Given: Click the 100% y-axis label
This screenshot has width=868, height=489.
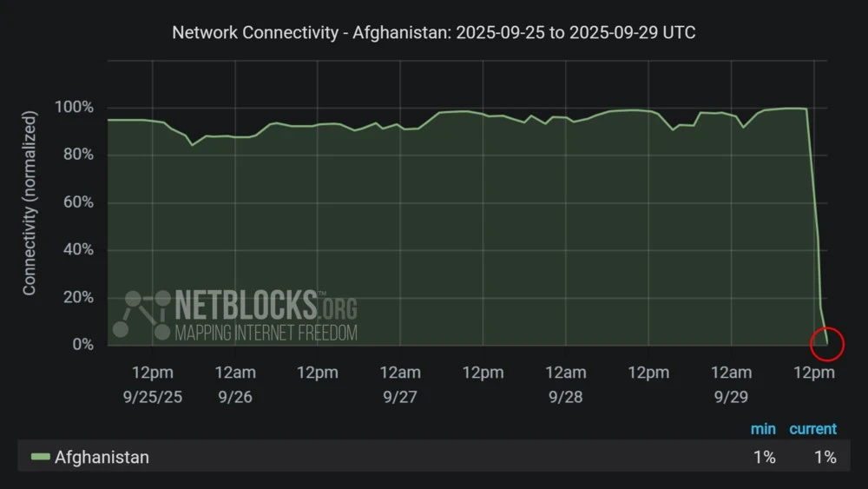Looking at the screenshot, I should click(x=74, y=108).
